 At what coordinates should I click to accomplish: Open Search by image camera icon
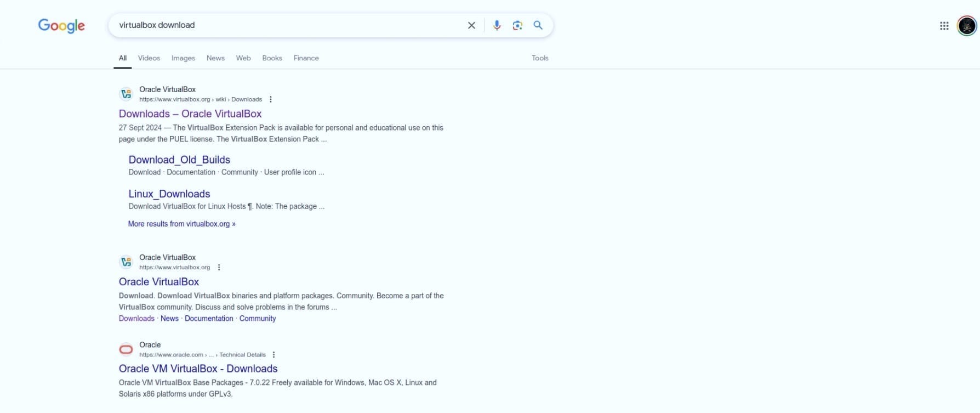pos(517,25)
